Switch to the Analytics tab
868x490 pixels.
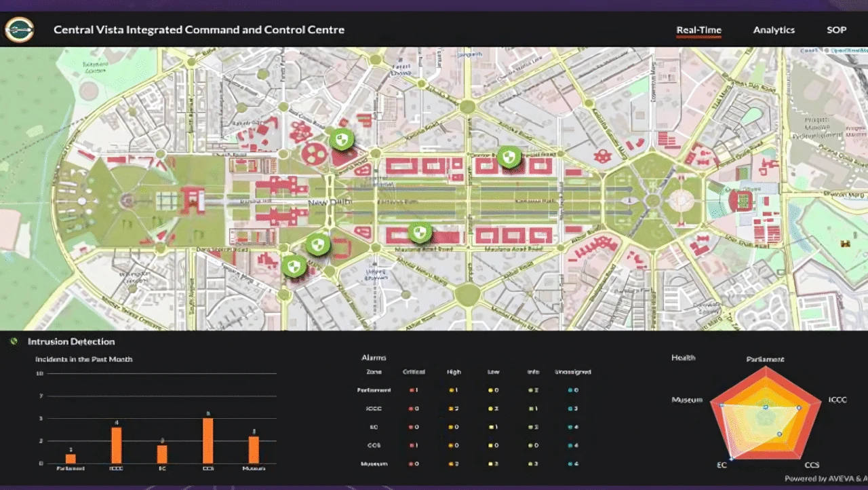click(774, 30)
